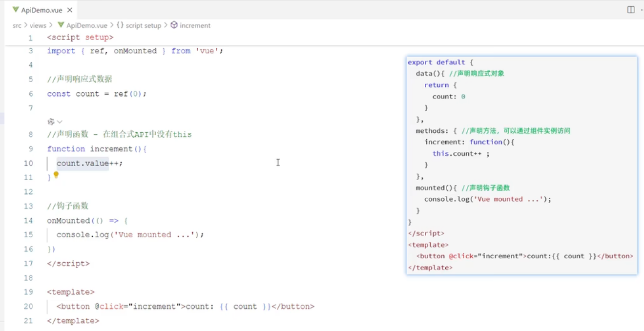Click line number 10 in the gutter
Image resolution: width=644 pixels, height=331 pixels.
(x=28, y=163)
